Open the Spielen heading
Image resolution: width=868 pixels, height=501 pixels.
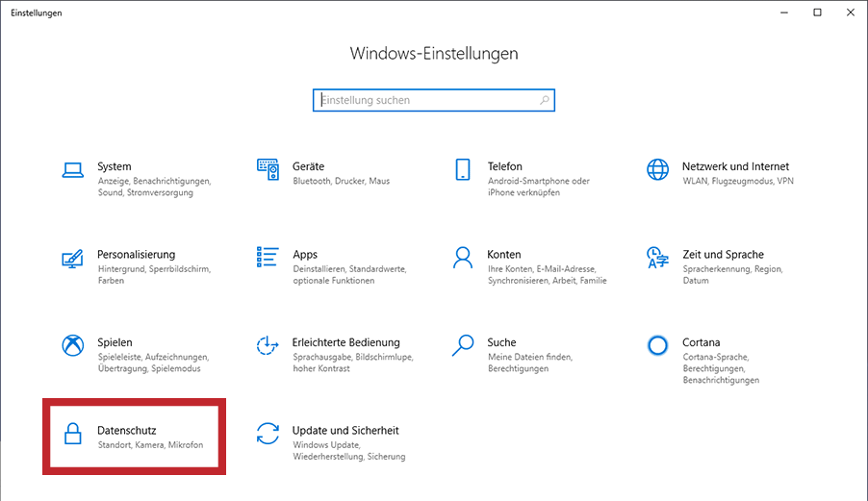[115, 342]
